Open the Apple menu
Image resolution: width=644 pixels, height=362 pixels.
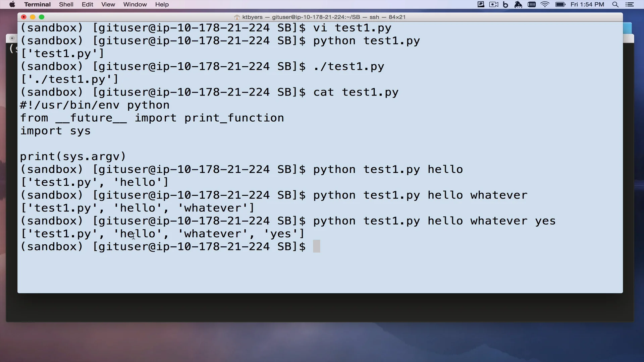pos(12,4)
